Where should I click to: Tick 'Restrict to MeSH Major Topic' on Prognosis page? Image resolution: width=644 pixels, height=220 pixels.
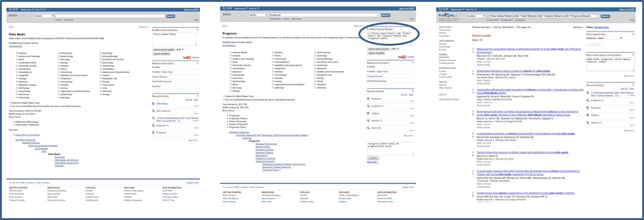pyautogui.click(x=224, y=96)
